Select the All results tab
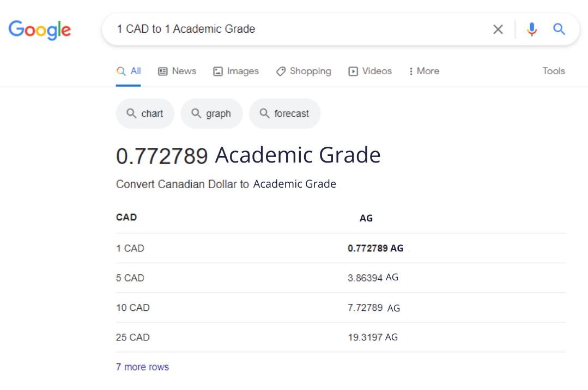Screen dimensions: 588x390 (x=129, y=71)
